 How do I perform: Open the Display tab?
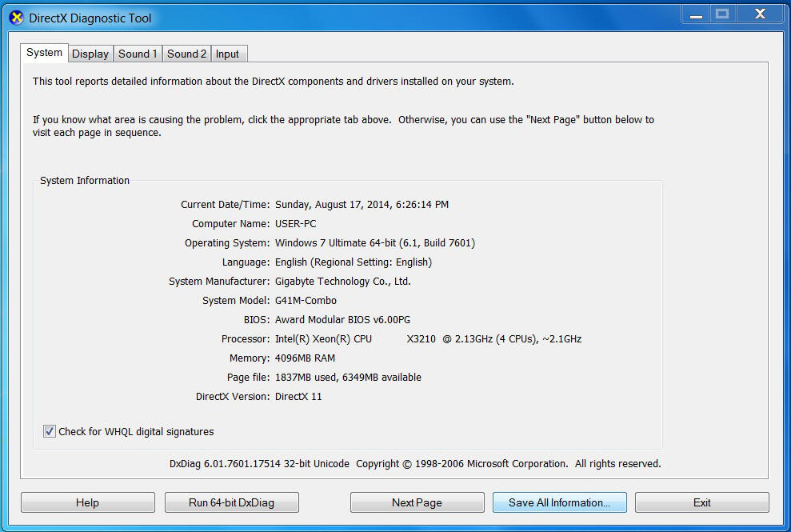click(90, 54)
